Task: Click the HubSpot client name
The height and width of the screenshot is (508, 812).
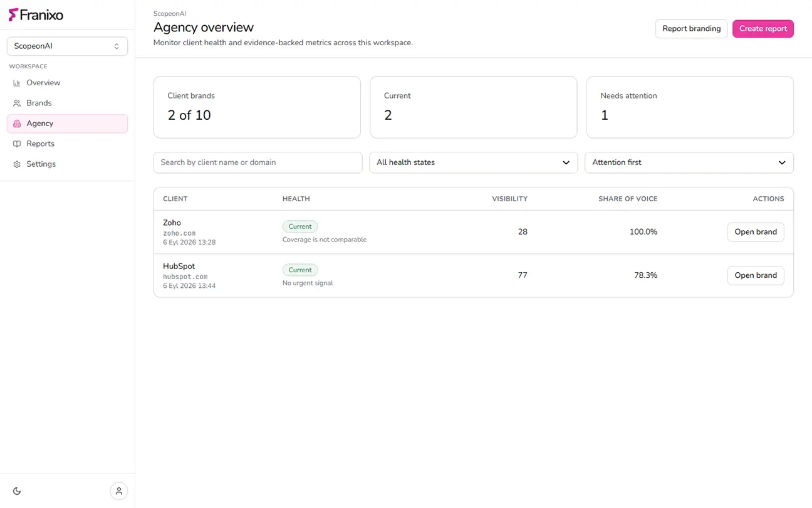Action: coord(179,266)
